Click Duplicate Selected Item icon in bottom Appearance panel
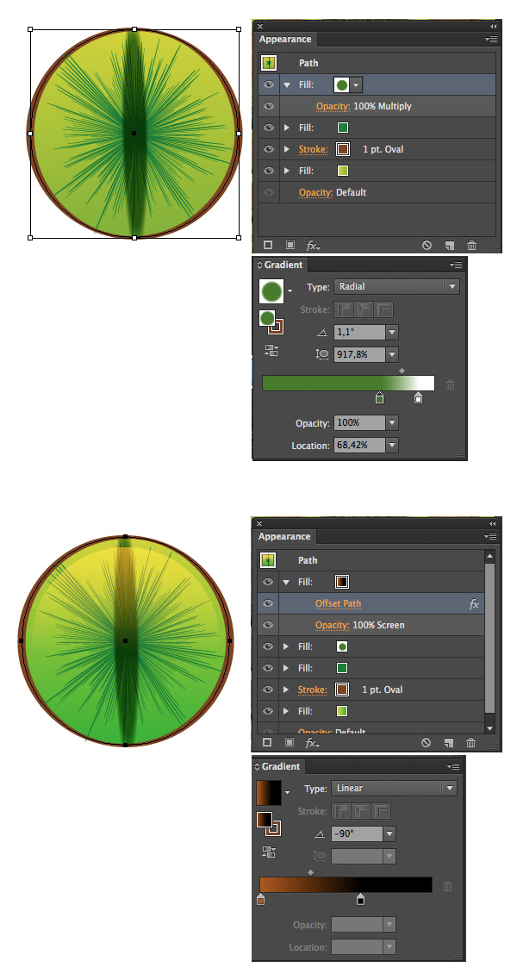The height and width of the screenshot is (980, 517). (448, 742)
